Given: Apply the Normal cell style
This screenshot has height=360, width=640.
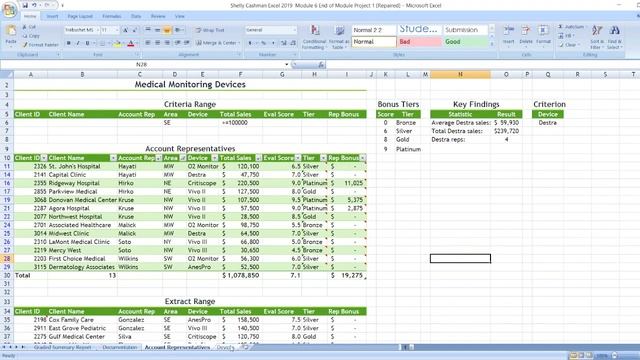Looking at the screenshot, I should (374, 42).
